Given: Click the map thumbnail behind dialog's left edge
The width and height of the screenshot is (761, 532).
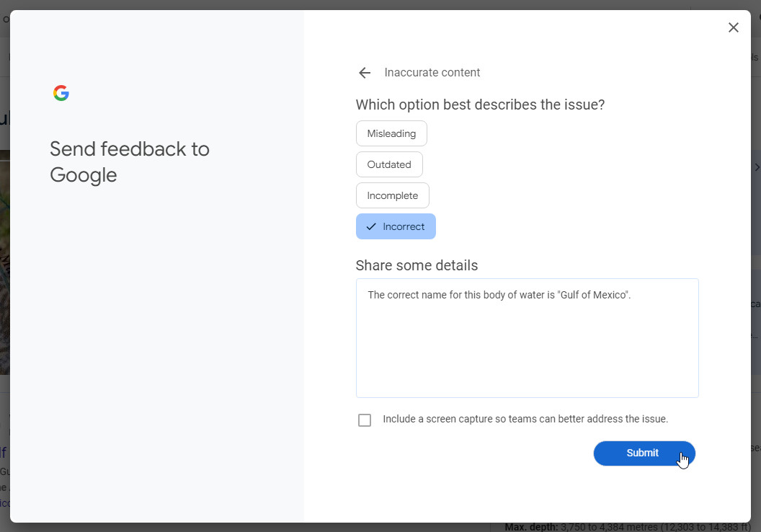Looking at the screenshot, I should (x=4, y=260).
